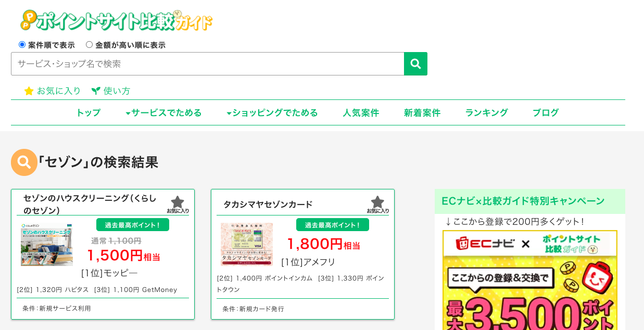Open the ECナビ campaign banner image
Screen dimensions: 644x330
530,280
